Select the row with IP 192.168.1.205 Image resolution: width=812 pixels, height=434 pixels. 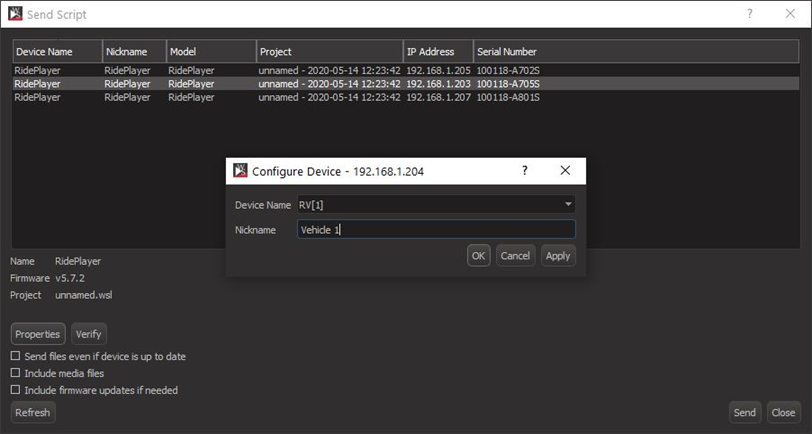click(x=406, y=70)
